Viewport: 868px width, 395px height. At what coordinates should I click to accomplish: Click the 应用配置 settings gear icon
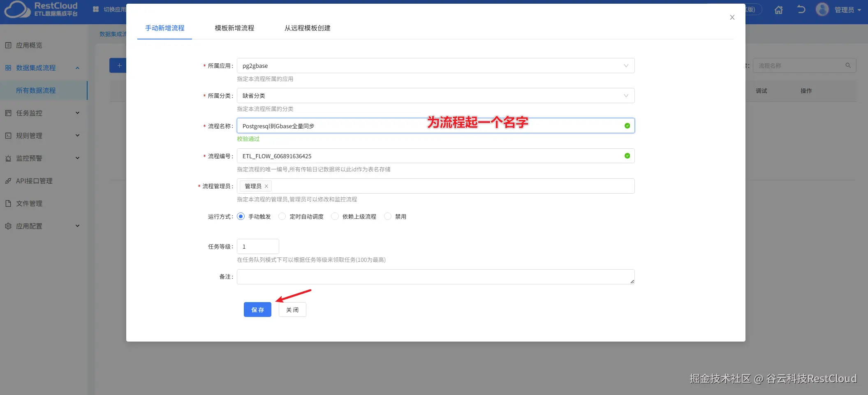[x=7, y=226]
